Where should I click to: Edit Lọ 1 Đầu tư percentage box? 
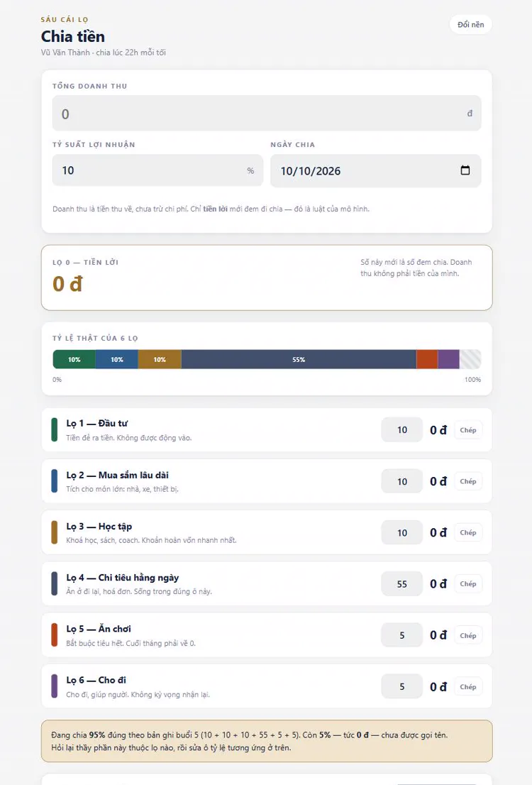tap(402, 430)
